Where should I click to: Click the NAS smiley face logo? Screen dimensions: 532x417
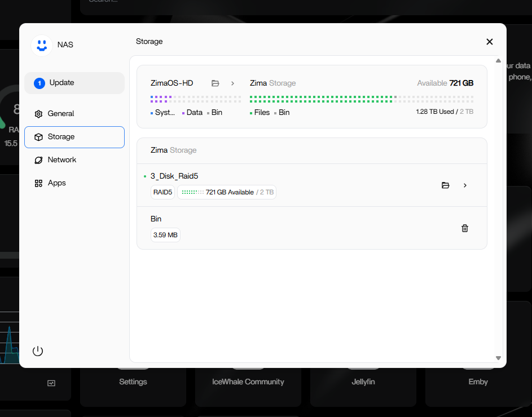coord(41,45)
